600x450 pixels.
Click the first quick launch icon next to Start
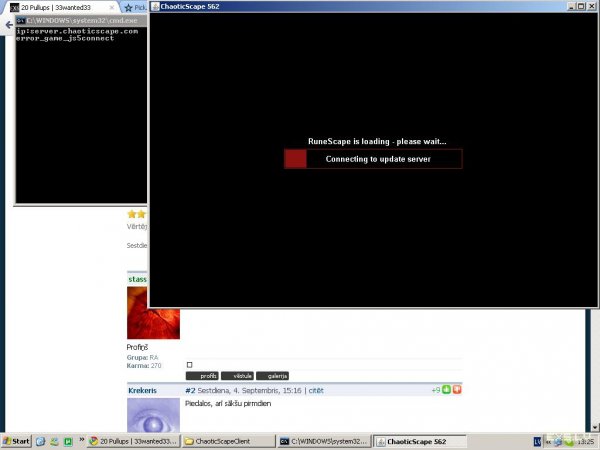click(40, 442)
